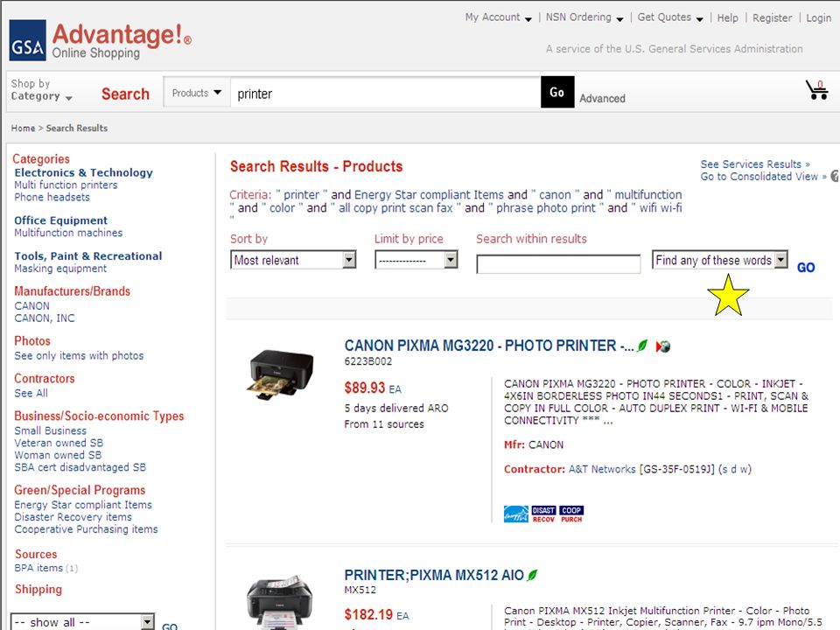
Task: Expand the Shop by Category dropdown
Action: tap(41, 90)
